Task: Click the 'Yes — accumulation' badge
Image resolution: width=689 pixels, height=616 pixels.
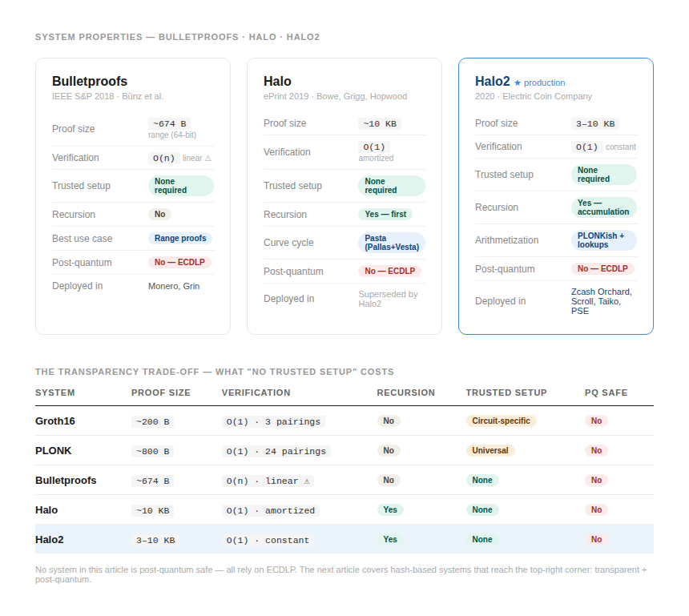Action: pos(603,207)
